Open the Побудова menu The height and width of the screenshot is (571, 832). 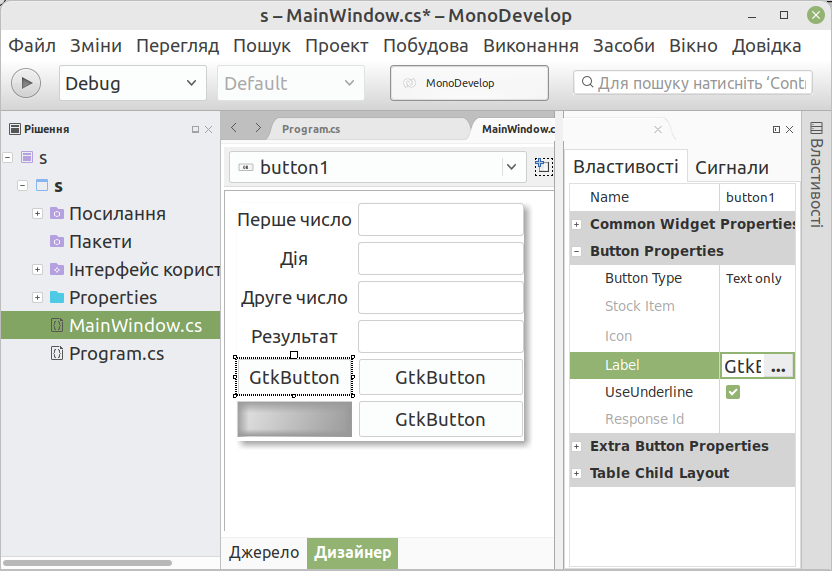(x=426, y=46)
